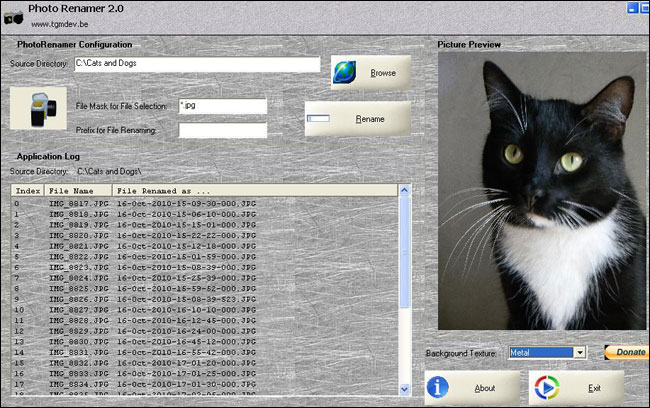
Task: Click the globe icon on the Browse button
Action: point(348,73)
